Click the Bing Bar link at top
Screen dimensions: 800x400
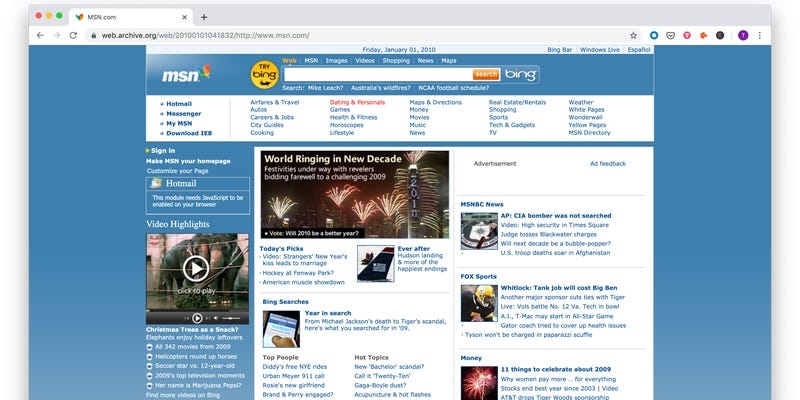tap(560, 49)
